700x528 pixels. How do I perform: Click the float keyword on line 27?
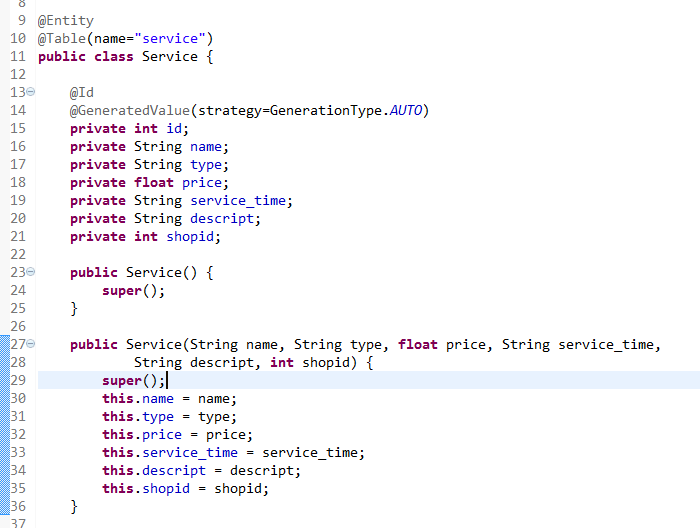[x=418, y=345]
